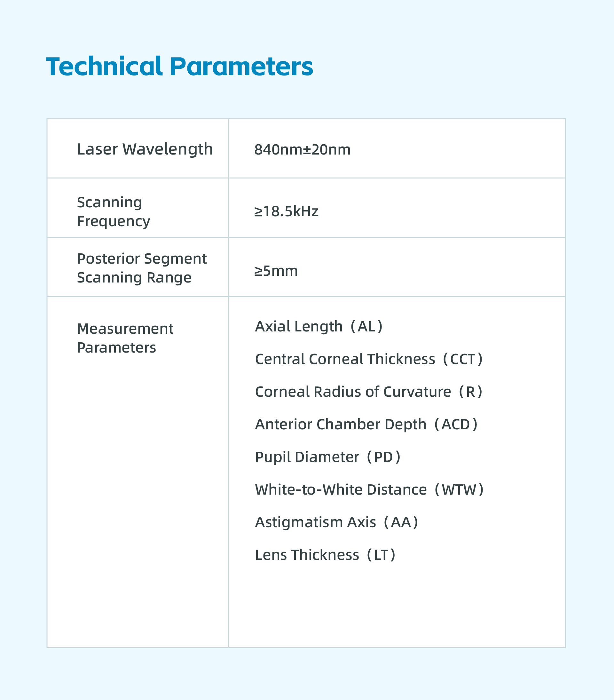Click the White-to-White Distance (WTW) entry

point(369,489)
